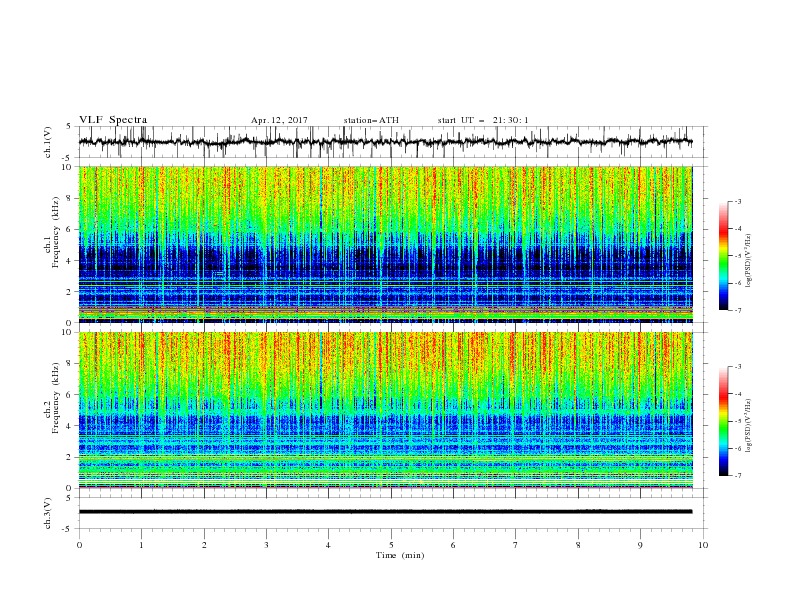Click the "10" tick on the time axis
The height and width of the screenshot is (612, 792).
(703, 545)
